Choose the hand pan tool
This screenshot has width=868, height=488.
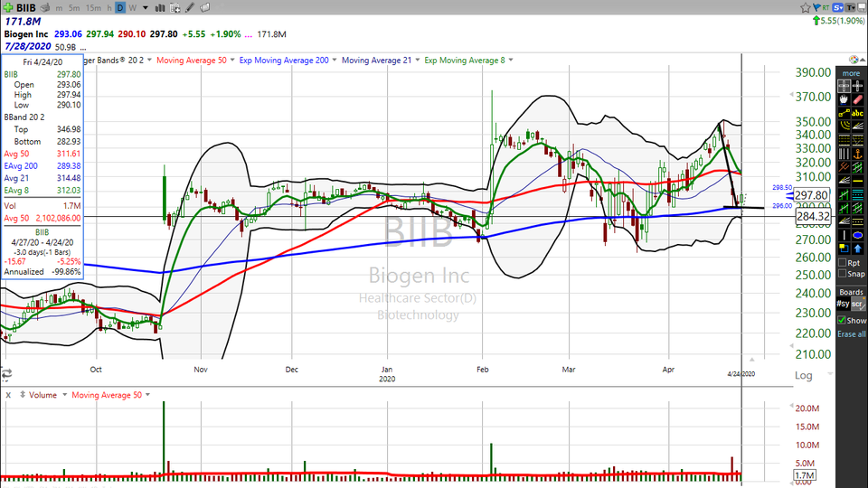[844, 100]
